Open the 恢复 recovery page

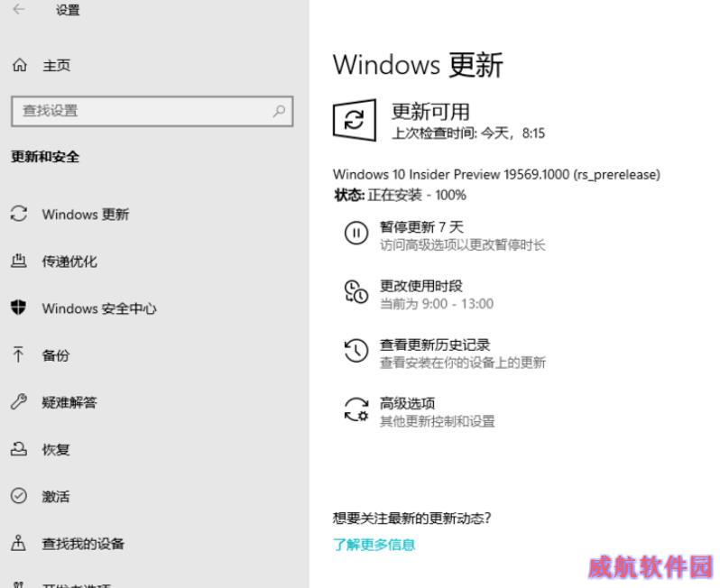(56, 449)
